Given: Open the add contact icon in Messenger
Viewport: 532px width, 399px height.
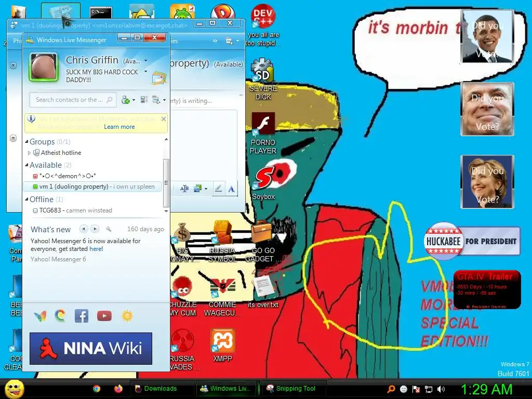Looking at the screenshot, I should tap(125, 100).
